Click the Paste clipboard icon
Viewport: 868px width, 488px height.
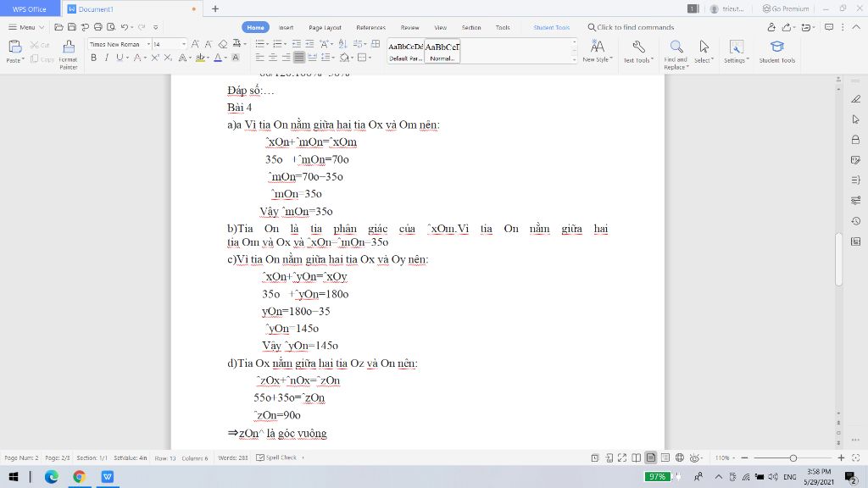[14, 47]
